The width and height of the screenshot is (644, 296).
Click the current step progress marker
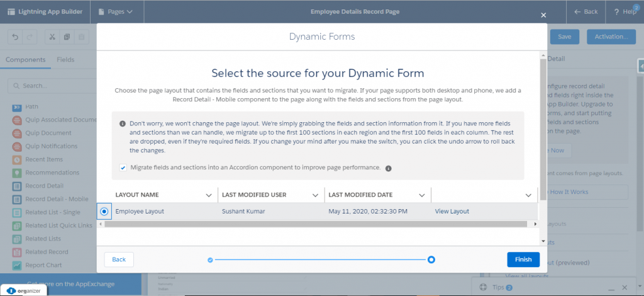431,260
